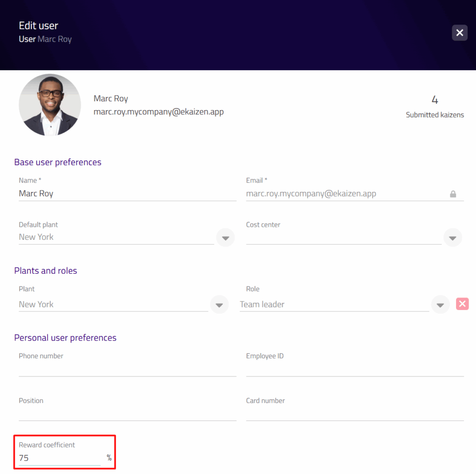Edit the Reward coefficient value

[59, 458]
